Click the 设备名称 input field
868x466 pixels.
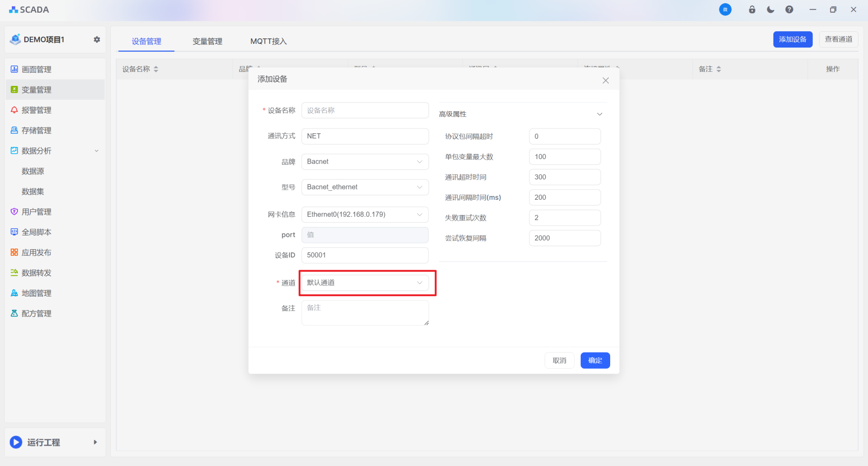tap(365, 110)
